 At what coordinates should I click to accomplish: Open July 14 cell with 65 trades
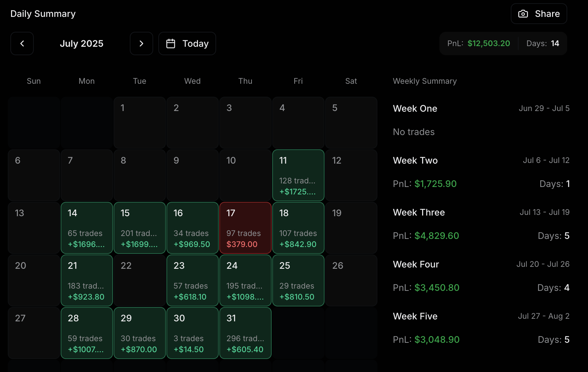[x=87, y=228]
